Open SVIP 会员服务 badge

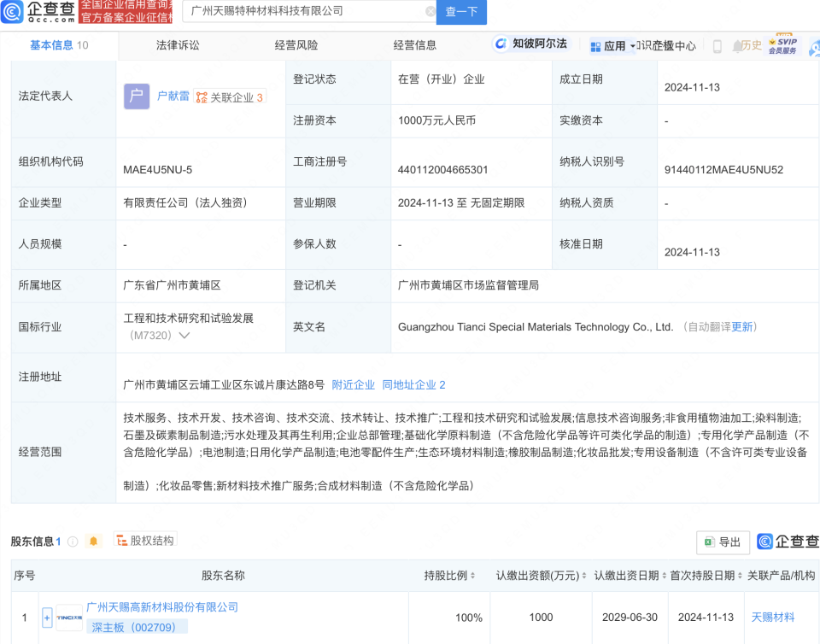(x=782, y=45)
